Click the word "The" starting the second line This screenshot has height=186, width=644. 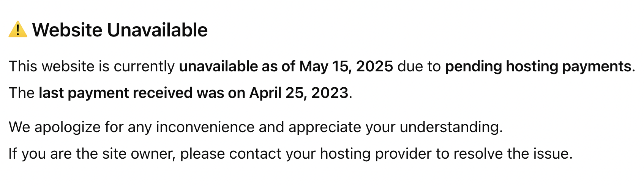click(x=22, y=93)
